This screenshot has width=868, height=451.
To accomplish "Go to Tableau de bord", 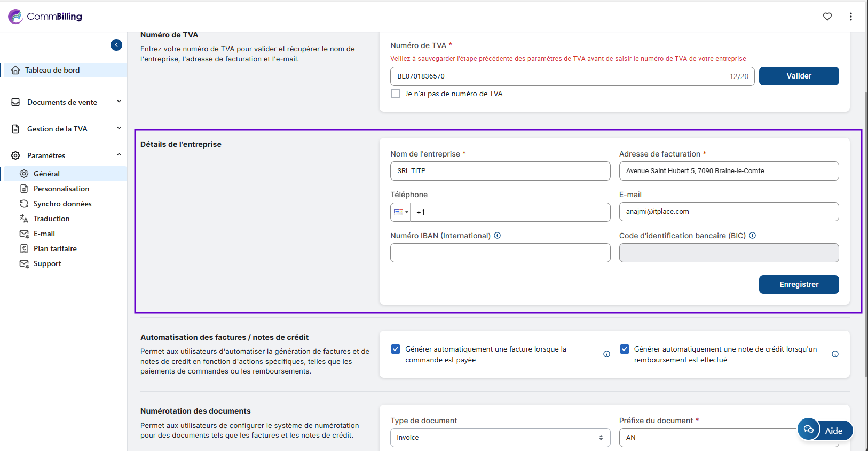I will point(52,70).
